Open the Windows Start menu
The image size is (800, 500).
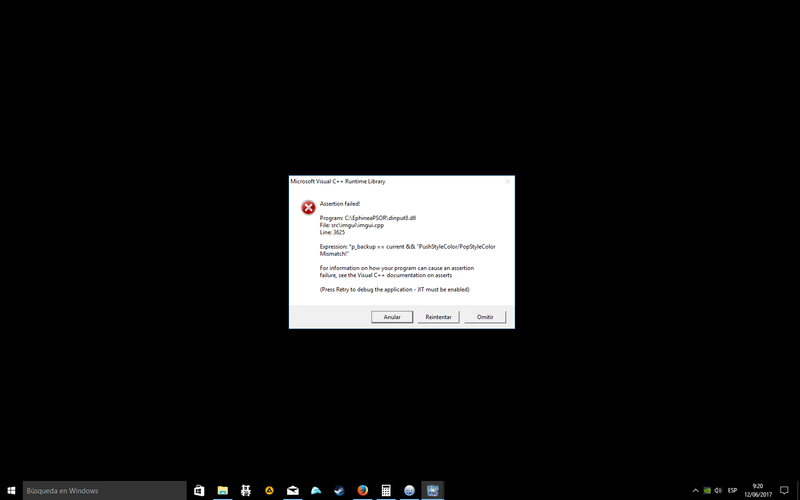point(11,491)
